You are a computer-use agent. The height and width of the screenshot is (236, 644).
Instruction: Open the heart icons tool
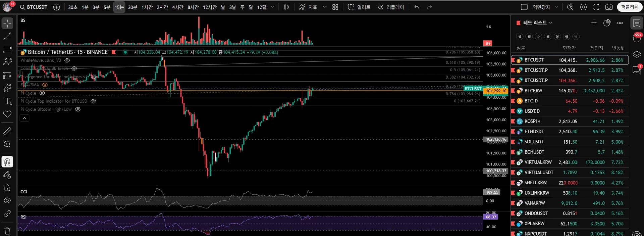(7, 114)
